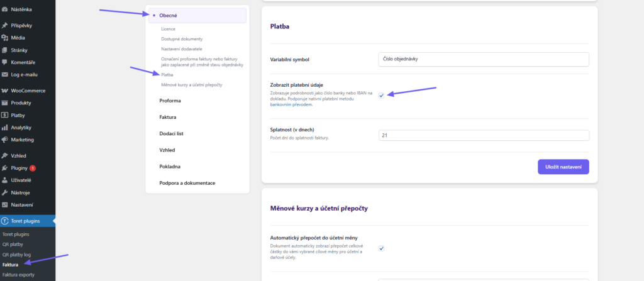Expand the Proforma settings section
644x281 pixels.
170,101
